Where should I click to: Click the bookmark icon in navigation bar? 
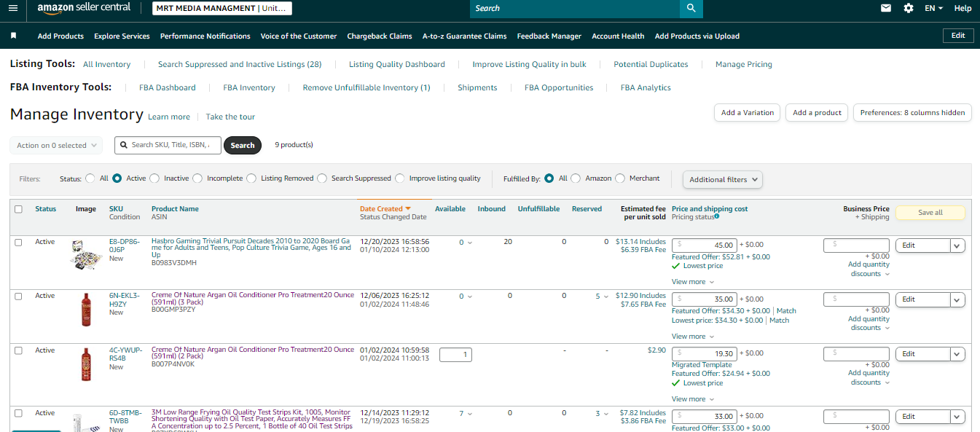click(x=13, y=36)
